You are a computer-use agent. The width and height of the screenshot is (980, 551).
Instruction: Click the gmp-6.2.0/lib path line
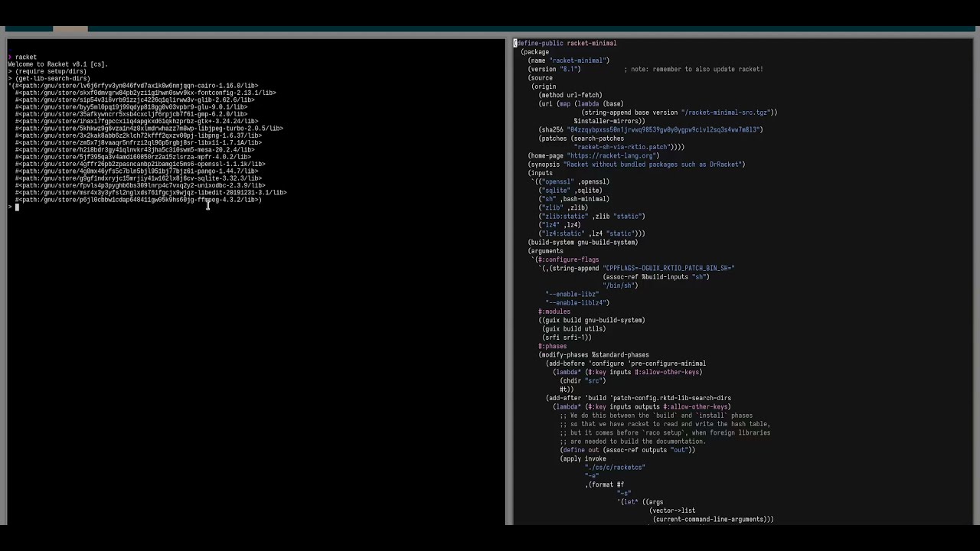pyautogui.click(x=131, y=114)
